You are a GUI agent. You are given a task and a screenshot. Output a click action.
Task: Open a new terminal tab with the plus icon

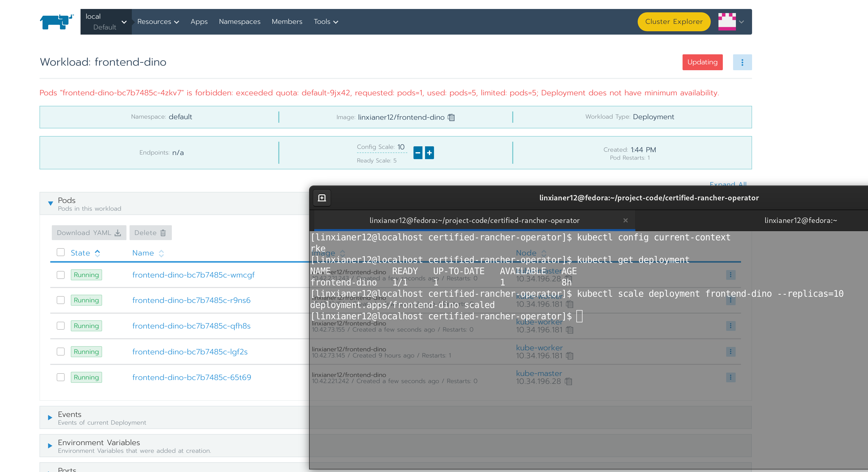pos(322,198)
